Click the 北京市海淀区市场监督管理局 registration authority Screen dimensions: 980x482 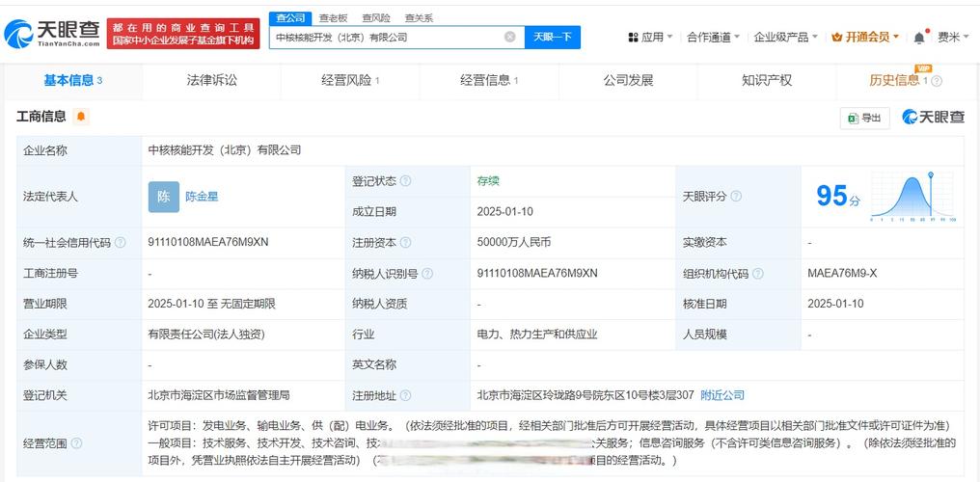click(x=219, y=395)
